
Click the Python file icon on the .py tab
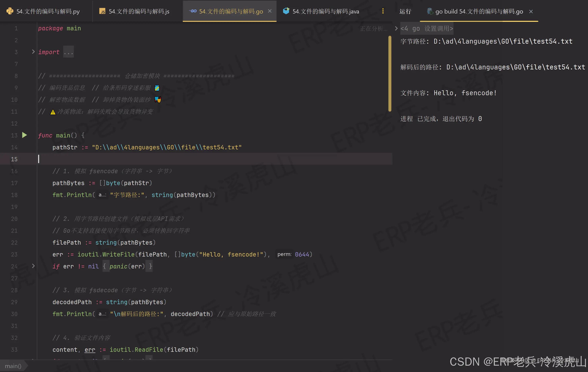point(10,11)
